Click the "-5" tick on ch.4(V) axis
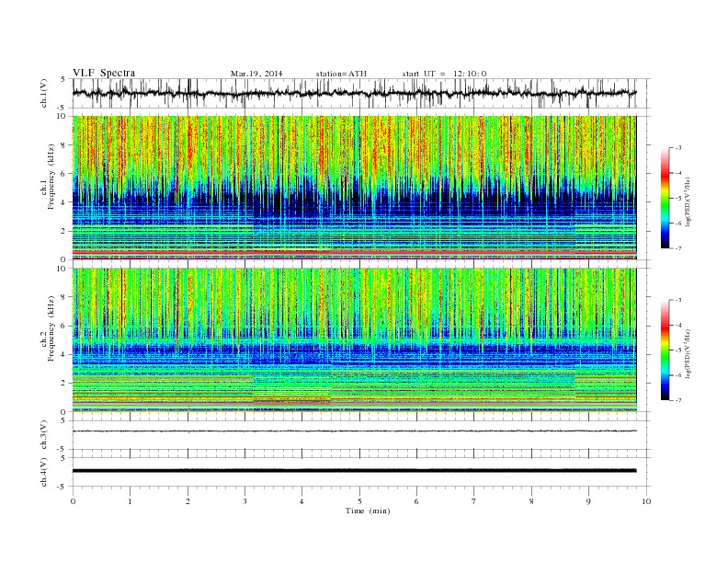Image resolution: width=728 pixels, height=563 pixels. (63, 487)
